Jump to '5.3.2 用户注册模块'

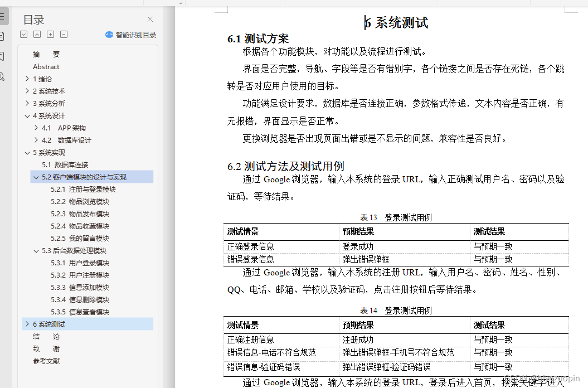click(x=80, y=275)
